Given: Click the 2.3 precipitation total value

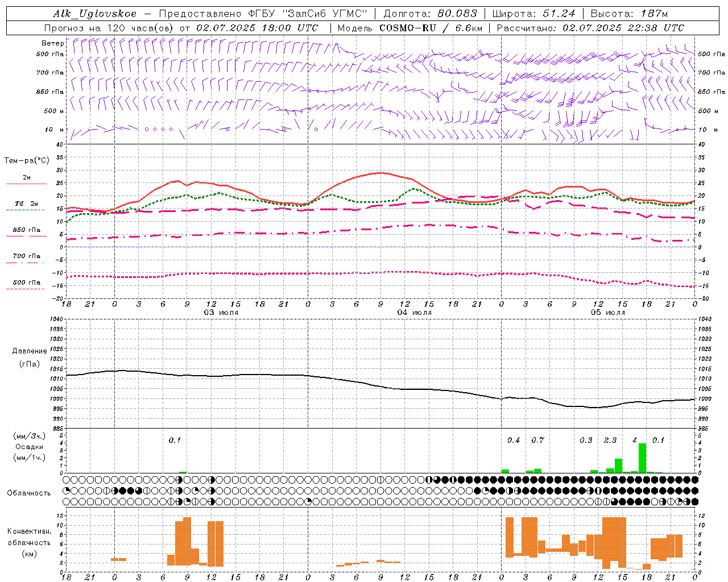Looking at the screenshot, I should pyautogui.click(x=610, y=440).
